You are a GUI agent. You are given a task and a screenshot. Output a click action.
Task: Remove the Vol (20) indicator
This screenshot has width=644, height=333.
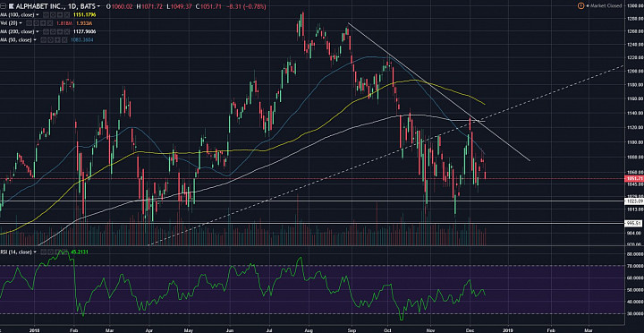click(50, 23)
